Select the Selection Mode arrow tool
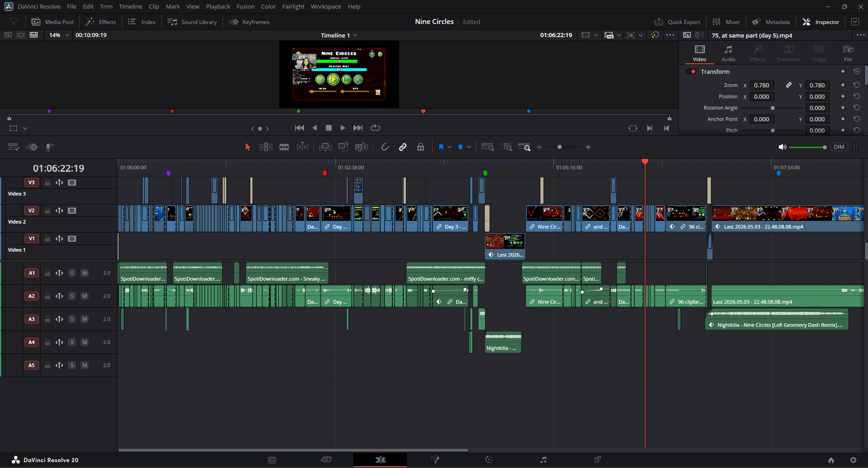Screen dimensions: 868x468 [248, 147]
